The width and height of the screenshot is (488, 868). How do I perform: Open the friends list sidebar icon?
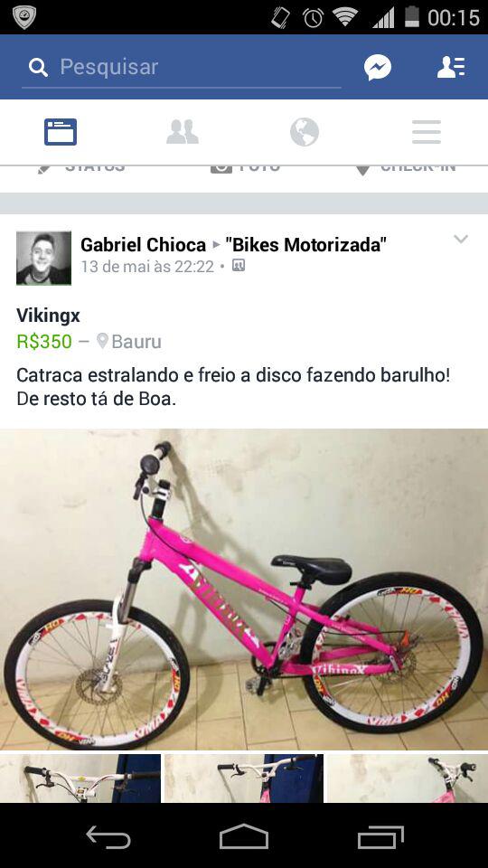click(451, 67)
